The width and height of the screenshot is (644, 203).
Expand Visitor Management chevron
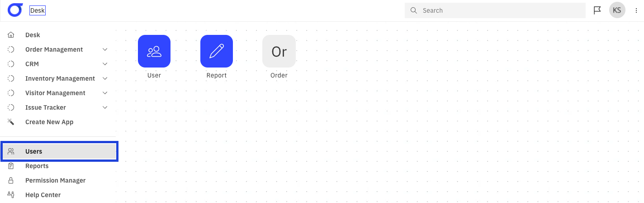tap(105, 93)
